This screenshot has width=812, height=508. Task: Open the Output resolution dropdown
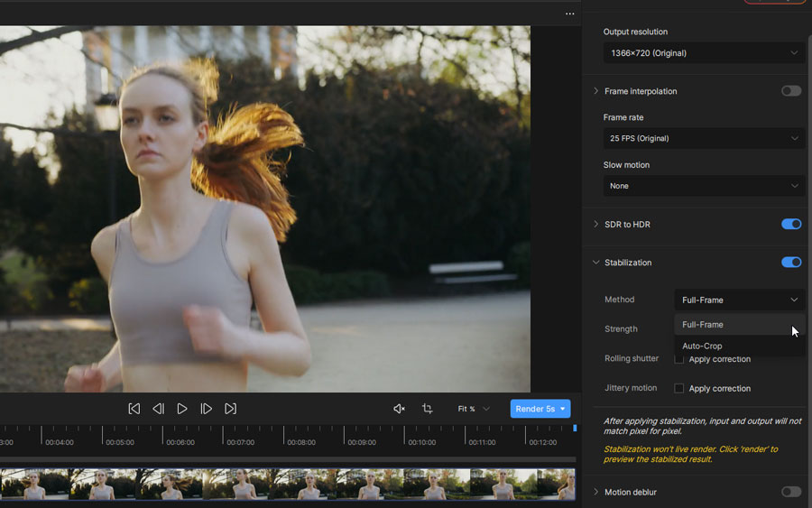click(x=704, y=53)
